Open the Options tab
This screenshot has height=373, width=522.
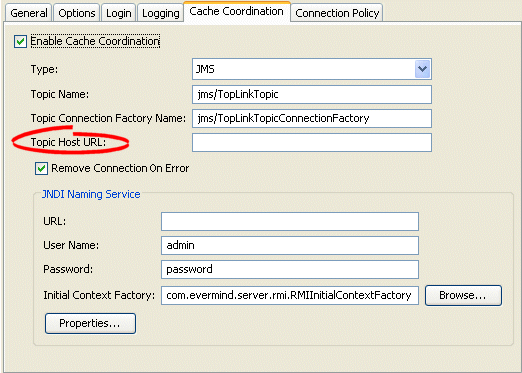(77, 13)
